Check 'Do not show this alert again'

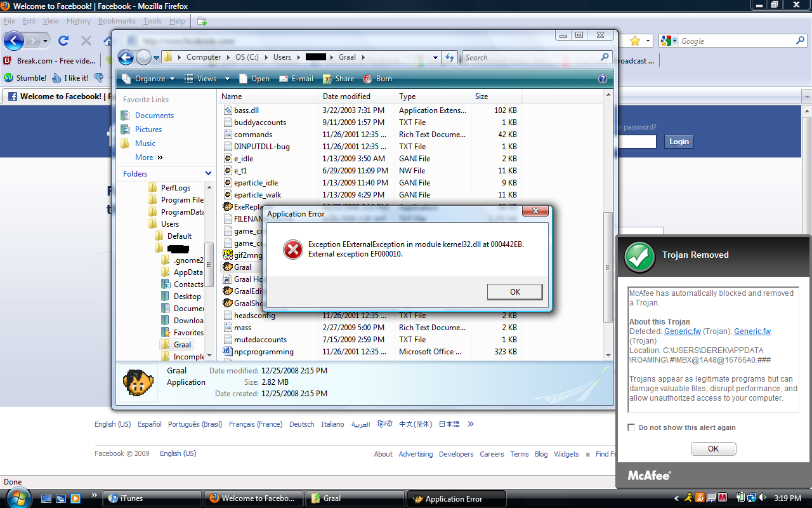click(631, 427)
